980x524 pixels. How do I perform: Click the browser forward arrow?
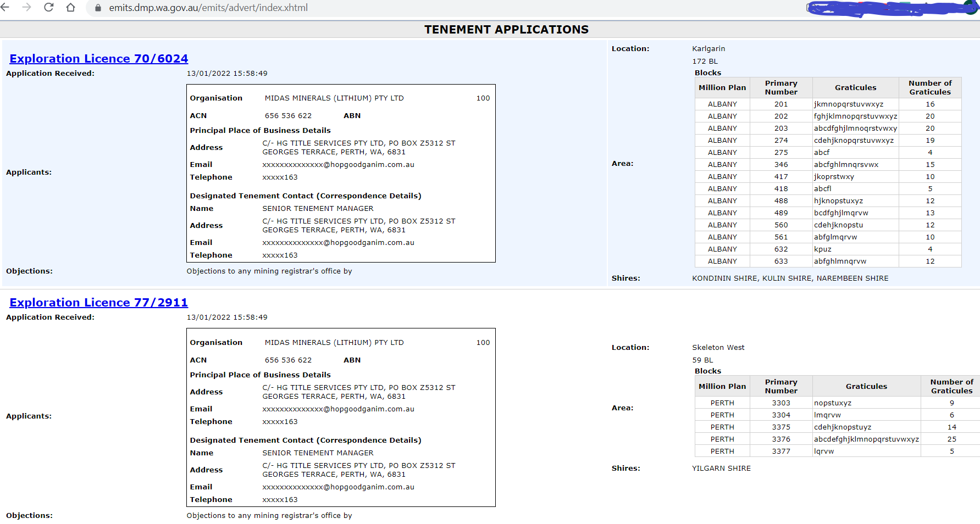[x=26, y=8]
